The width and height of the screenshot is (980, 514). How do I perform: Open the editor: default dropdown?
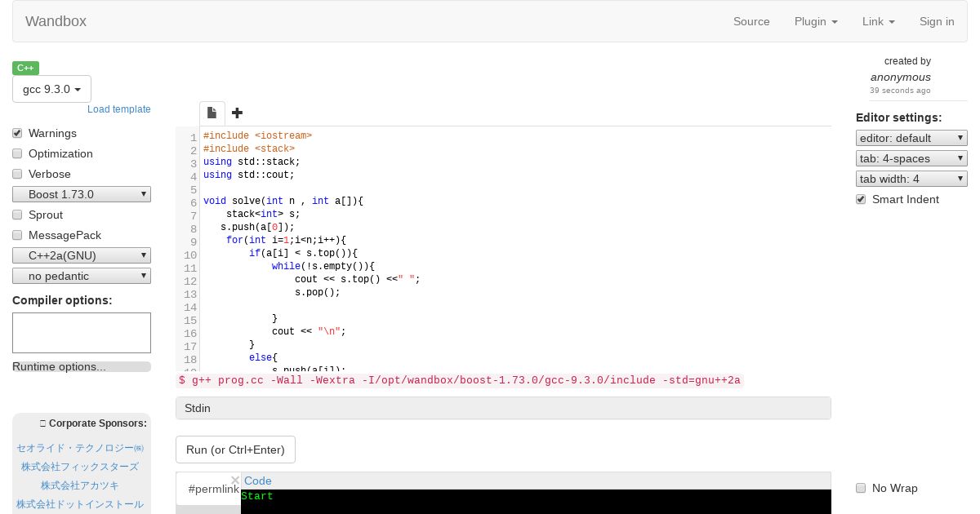pos(911,138)
